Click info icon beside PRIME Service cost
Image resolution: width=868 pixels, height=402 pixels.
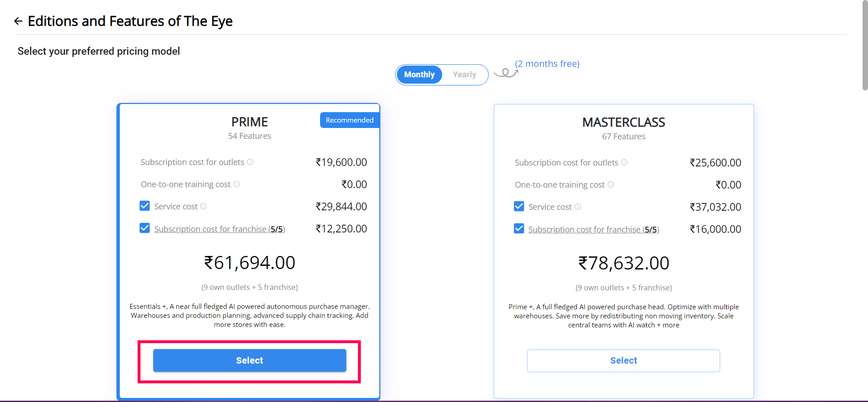[203, 206]
